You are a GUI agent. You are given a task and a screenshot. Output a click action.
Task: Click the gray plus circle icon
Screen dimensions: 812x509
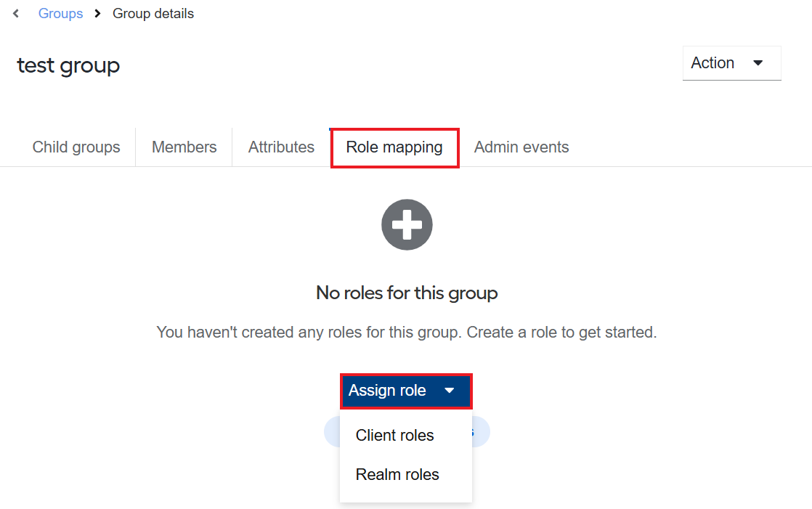(x=407, y=224)
